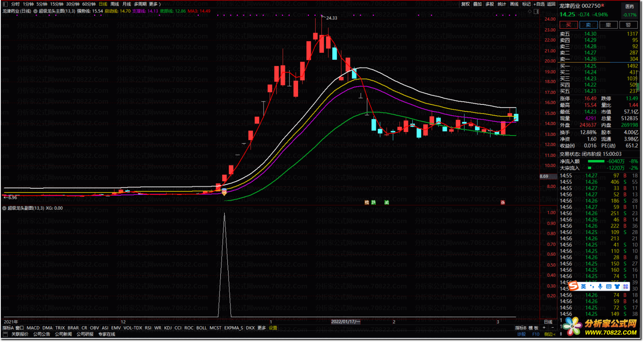Click the 涨 marker flag near chart bottom

(x=503, y=203)
